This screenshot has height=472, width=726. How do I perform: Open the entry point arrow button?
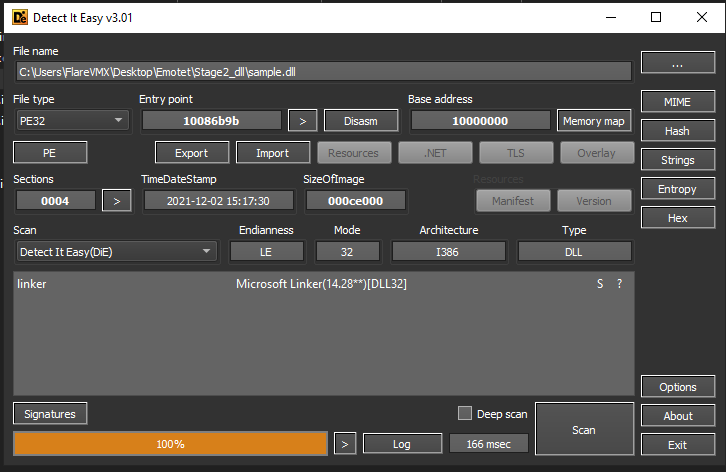[x=303, y=121]
